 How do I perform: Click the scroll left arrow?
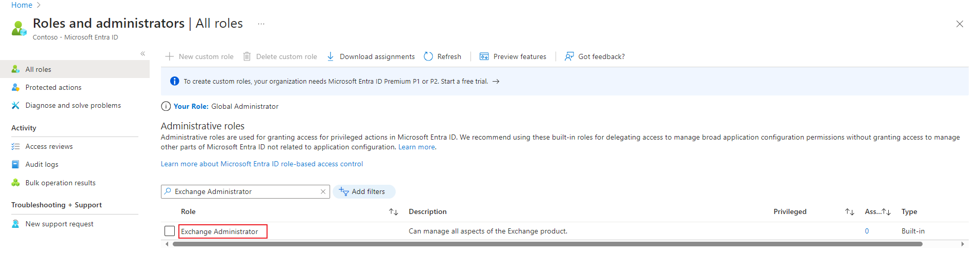[x=167, y=244]
